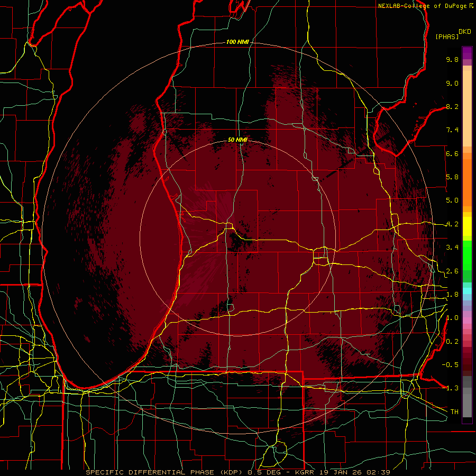Viewport: 476px width, 476px height.
Task: Click the 2.6 legend value
Action: (x=452, y=271)
